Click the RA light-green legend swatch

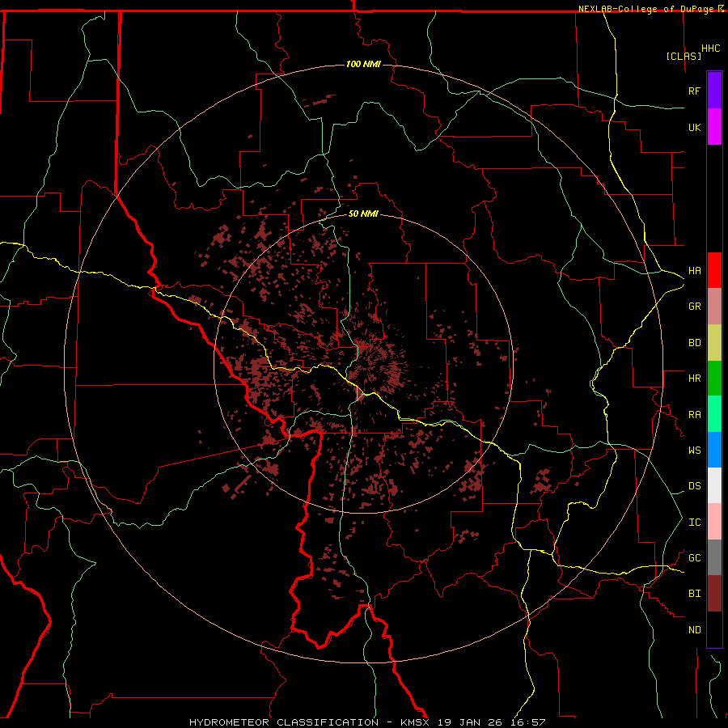click(714, 414)
